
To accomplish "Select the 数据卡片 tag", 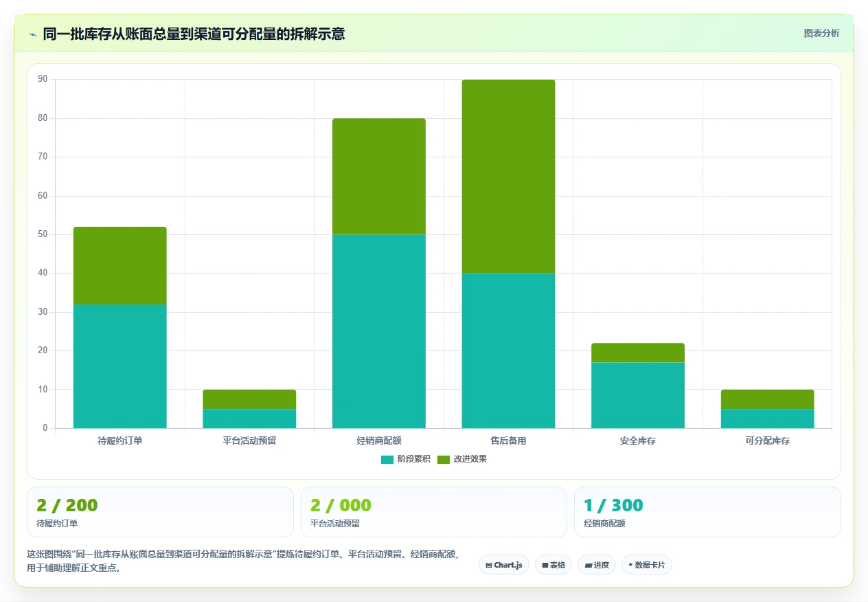I will pyautogui.click(x=647, y=565).
